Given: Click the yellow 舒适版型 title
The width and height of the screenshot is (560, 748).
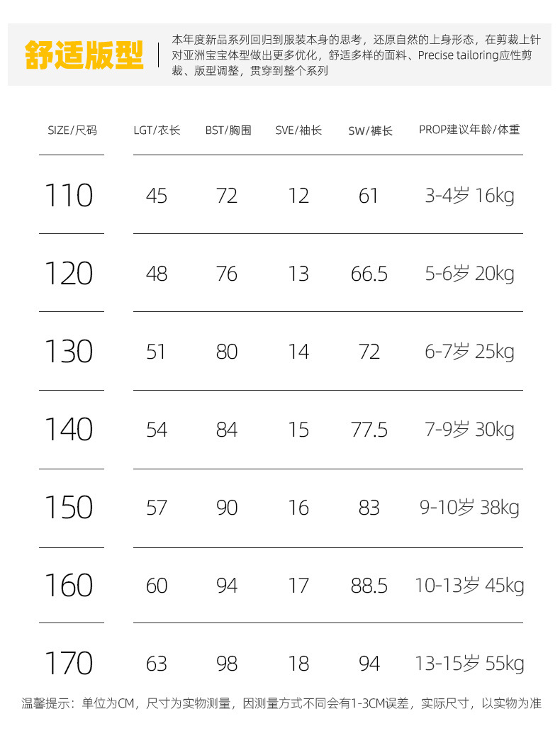Looking at the screenshot, I should [x=84, y=55].
